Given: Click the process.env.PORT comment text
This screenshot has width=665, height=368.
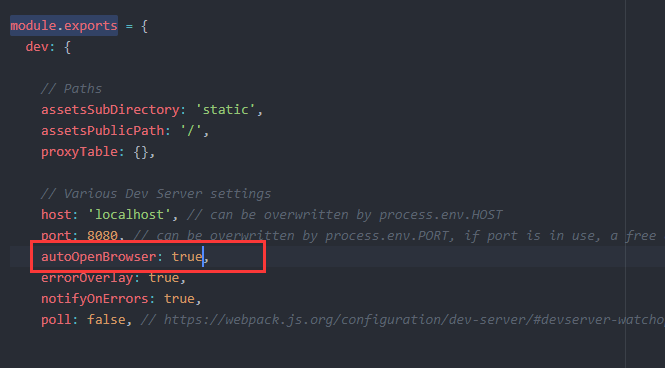Looking at the screenshot, I should point(387,236).
